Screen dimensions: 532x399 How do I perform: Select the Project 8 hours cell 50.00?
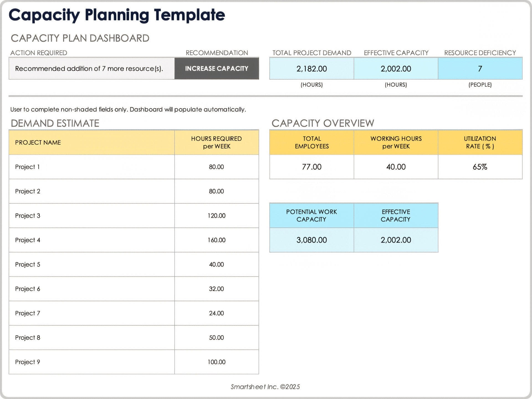tap(216, 337)
